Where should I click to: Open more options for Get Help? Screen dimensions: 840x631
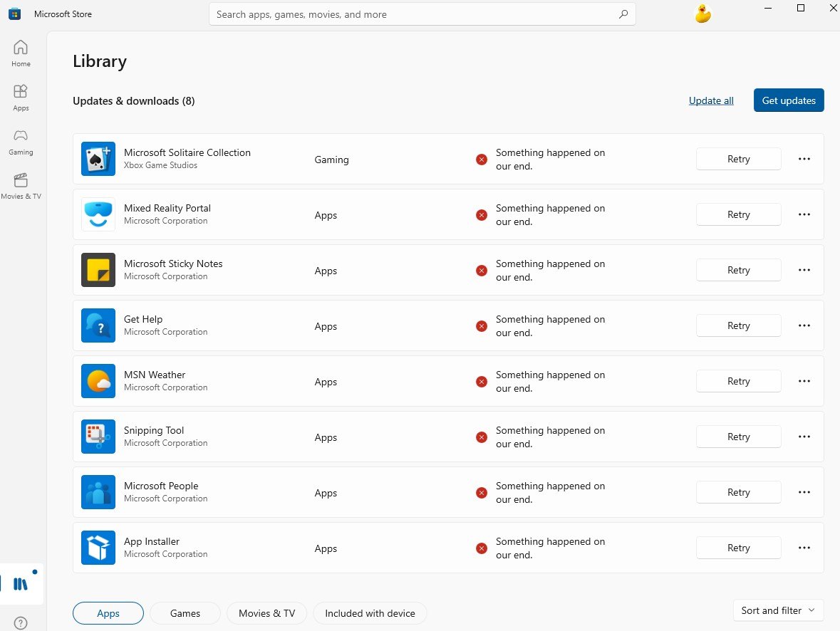coord(804,325)
